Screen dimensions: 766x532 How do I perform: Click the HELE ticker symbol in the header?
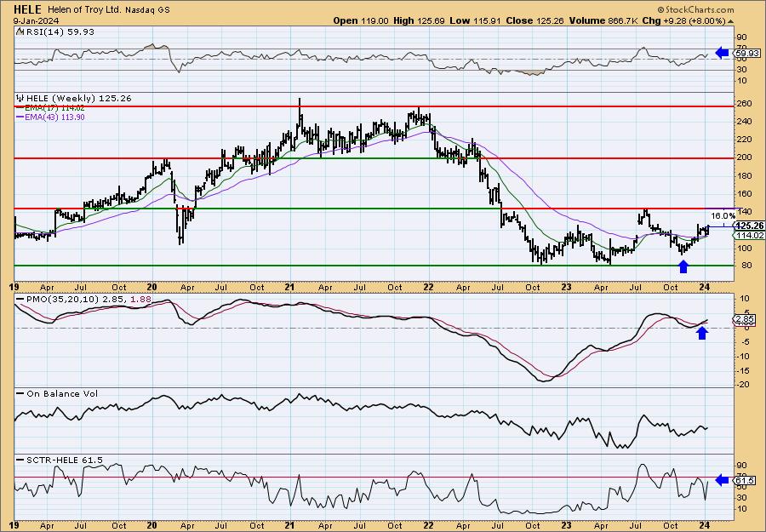pyautogui.click(x=28, y=9)
